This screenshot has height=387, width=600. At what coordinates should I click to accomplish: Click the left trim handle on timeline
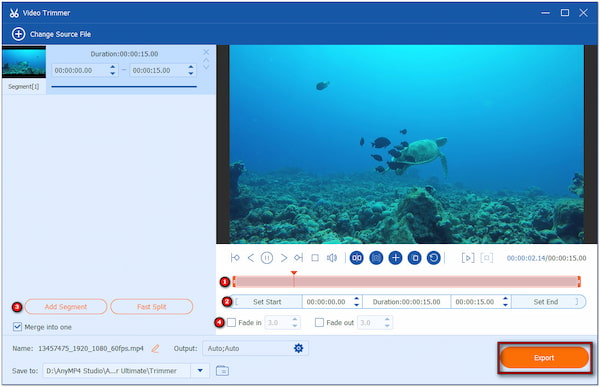click(x=234, y=282)
